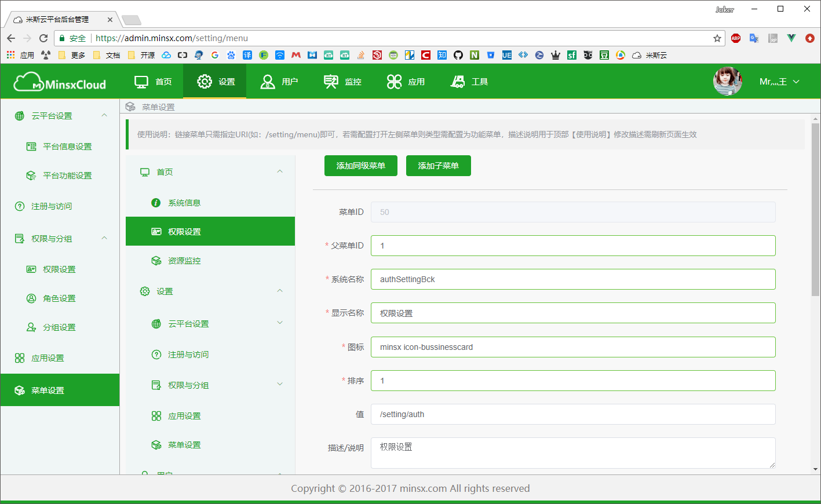Image resolution: width=821 pixels, height=504 pixels.
Task: Click the page vertical scrollbar thumb
Action: point(815,210)
